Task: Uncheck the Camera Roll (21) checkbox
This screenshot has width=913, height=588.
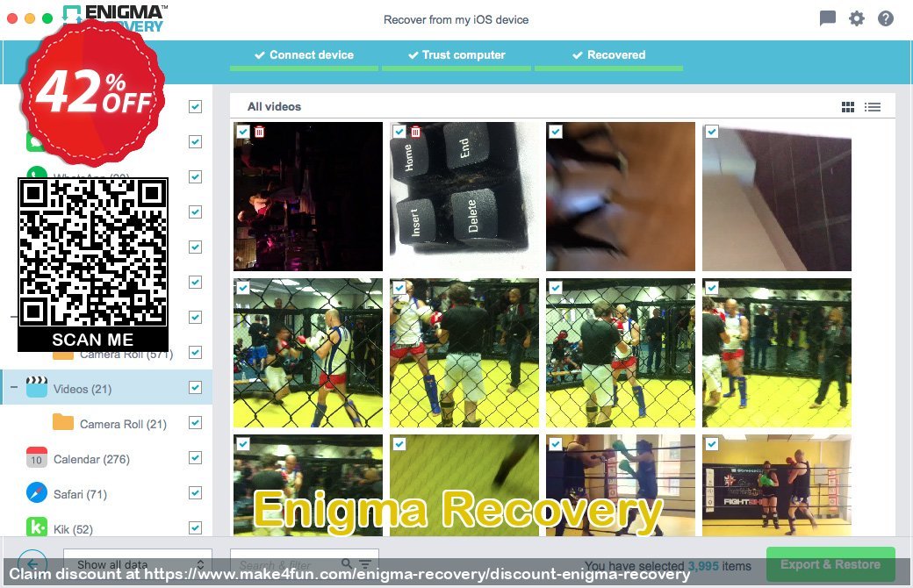Action: pos(195,423)
